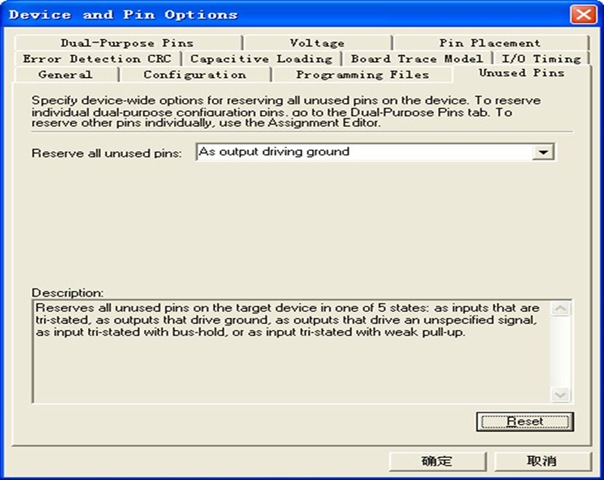Click the Reset button
Screen dimensions: 604x480
[x=525, y=421]
